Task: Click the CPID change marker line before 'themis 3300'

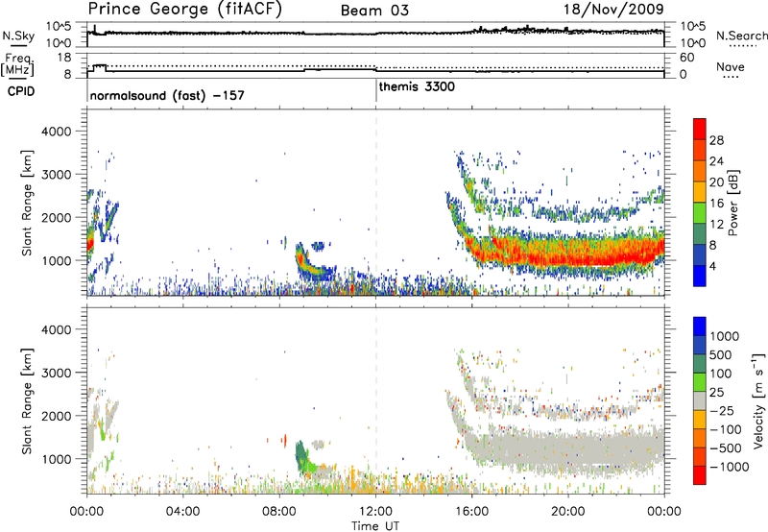Action: pos(376,91)
